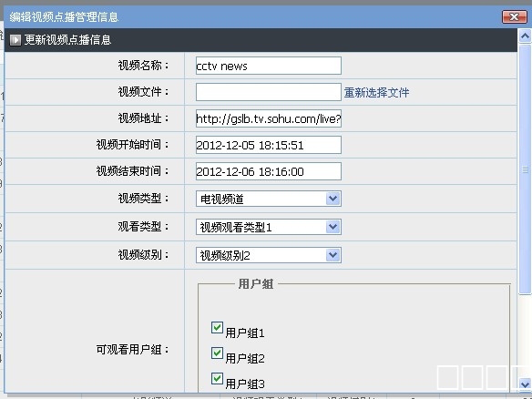Click the 视频结束时间 date field
The width and height of the screenshot is (532, 399).
click(x=269, y=171)
